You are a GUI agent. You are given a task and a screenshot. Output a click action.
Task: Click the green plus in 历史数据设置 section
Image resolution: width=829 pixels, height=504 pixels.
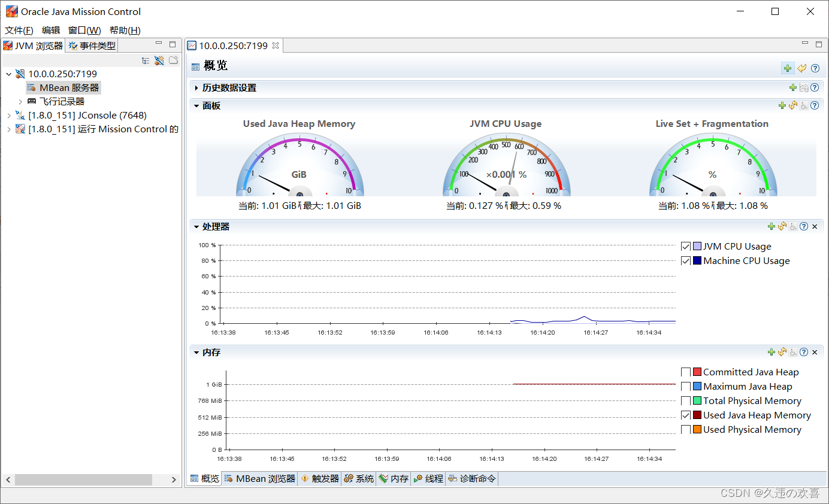coord(793,88)
